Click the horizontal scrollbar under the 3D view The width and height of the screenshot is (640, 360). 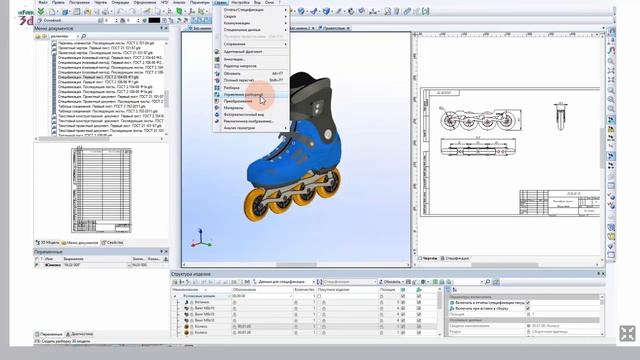click(x=296, y=264)
